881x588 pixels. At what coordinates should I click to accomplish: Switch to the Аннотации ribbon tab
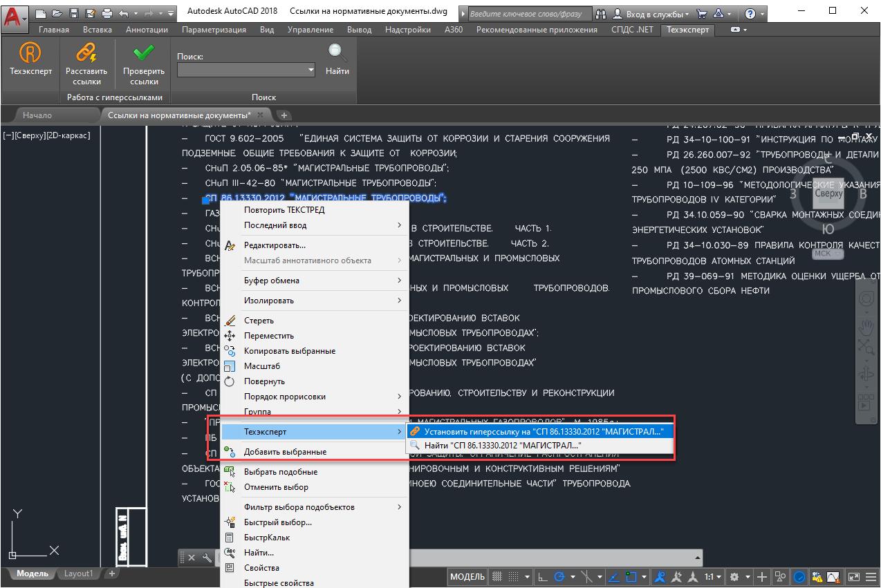coord(147,30)
